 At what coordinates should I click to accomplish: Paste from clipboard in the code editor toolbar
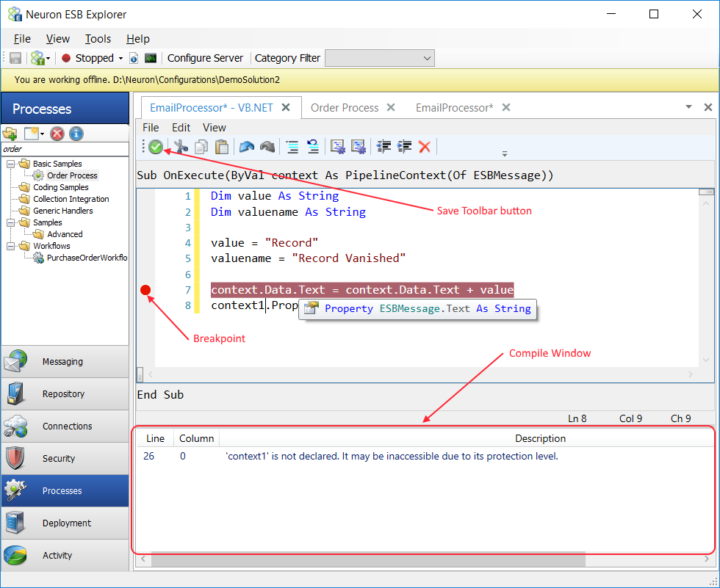pyautogui.click(x=222, y=147)
